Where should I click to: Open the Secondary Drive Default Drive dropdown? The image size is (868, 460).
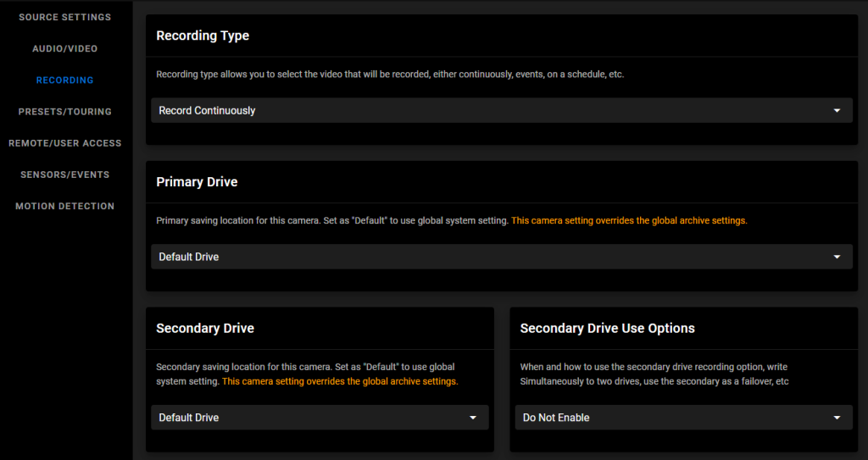coord(320,418)
